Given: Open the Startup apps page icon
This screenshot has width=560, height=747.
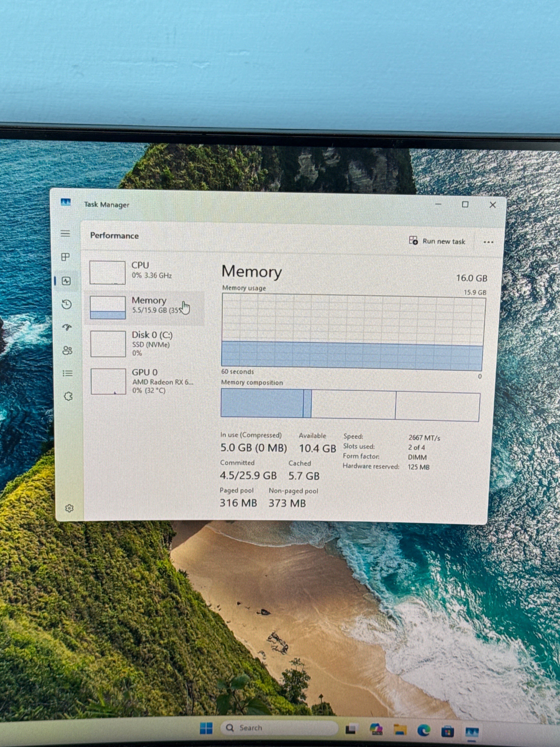Looking at the screenshot, I should (x=67, y=327).
